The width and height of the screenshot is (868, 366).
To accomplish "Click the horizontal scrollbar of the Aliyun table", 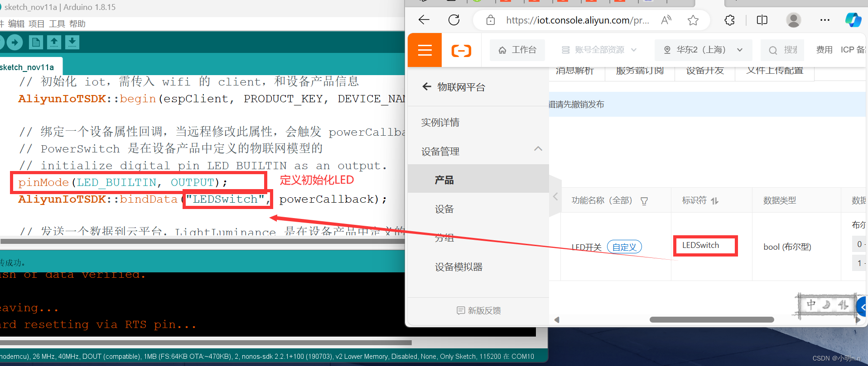I will tap(711, 319).
